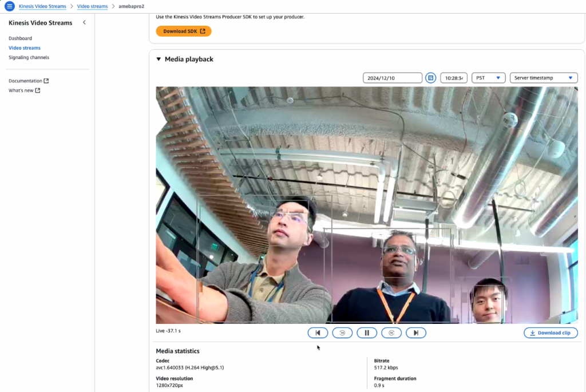
Task: Click the amebapro2 breadcrumb text
Action: [131, 6]
